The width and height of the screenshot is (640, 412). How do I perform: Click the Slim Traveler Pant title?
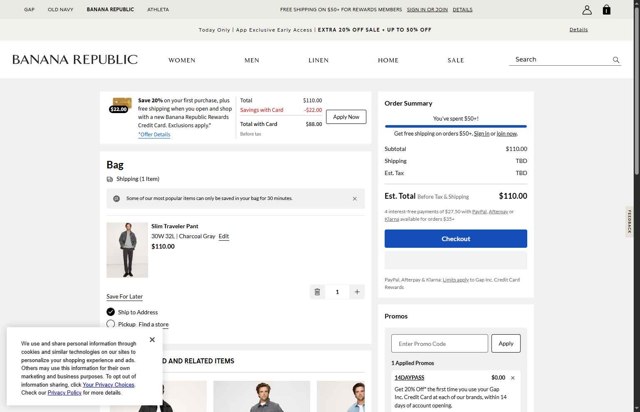[175, 226]
